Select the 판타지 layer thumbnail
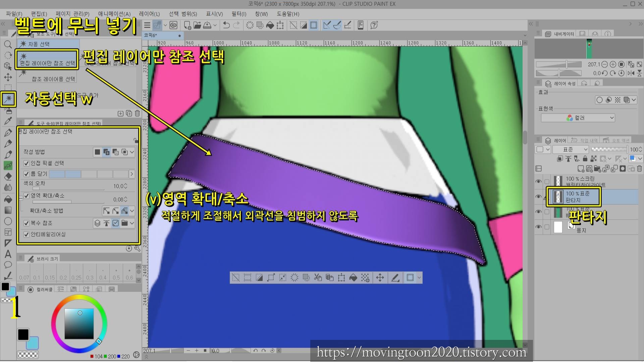The height and width of the screenshot is (362, 644). [558, 197]
